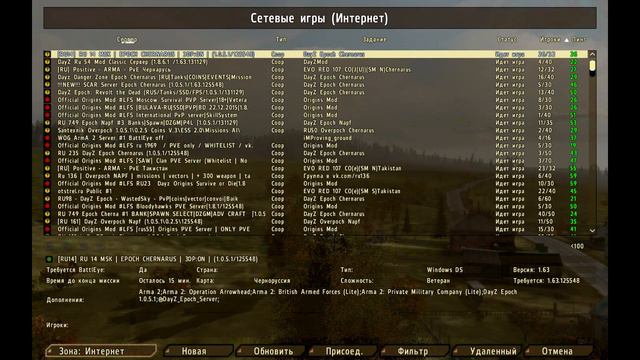Click the icon beside [RU] Positive PvE Такистан
640x360 pixels.
tap(47, 169)
